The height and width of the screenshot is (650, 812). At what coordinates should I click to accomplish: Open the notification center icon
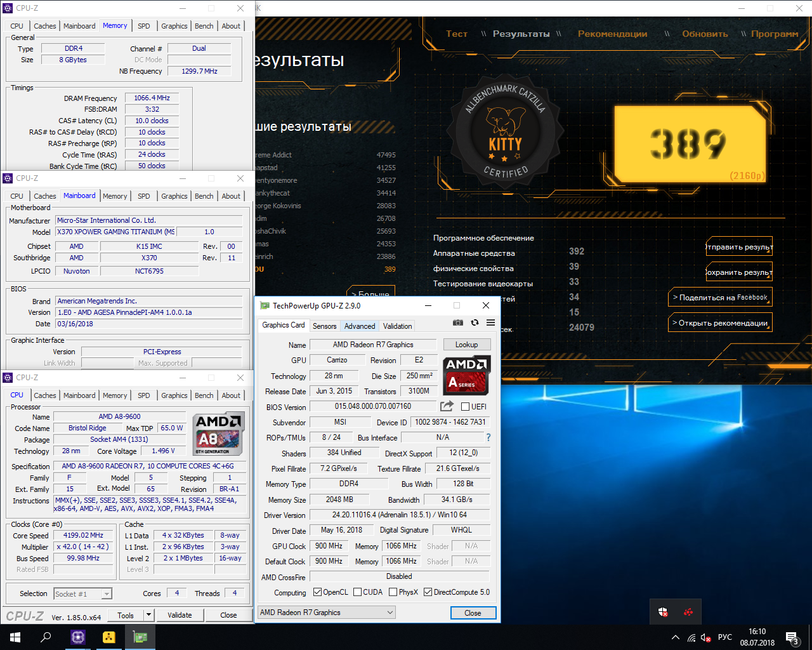click(x=792, y=637)
